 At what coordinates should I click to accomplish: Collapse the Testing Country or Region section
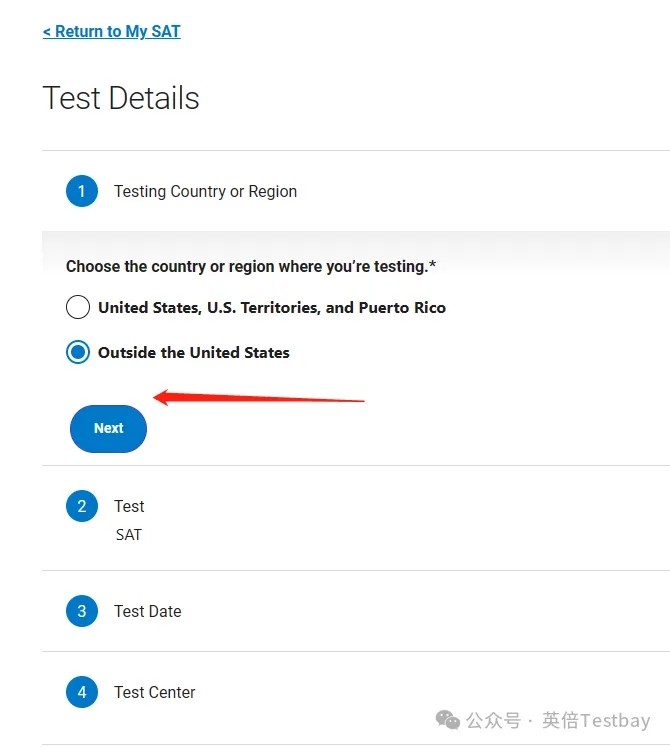[x=205, y=191]
